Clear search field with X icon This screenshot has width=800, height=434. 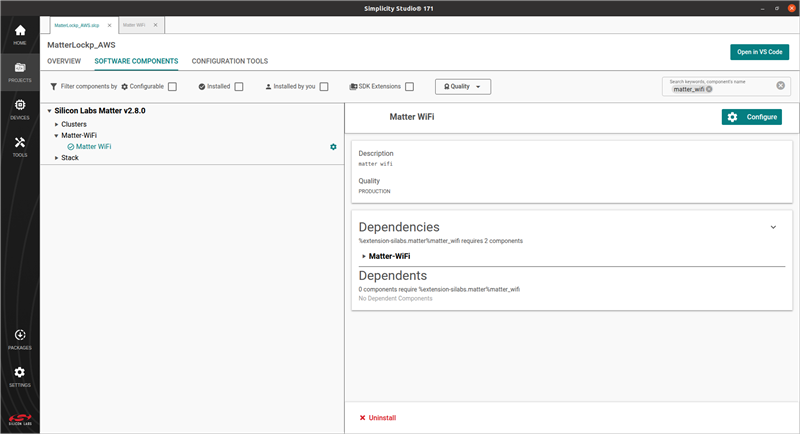click(x=781, y=86)
